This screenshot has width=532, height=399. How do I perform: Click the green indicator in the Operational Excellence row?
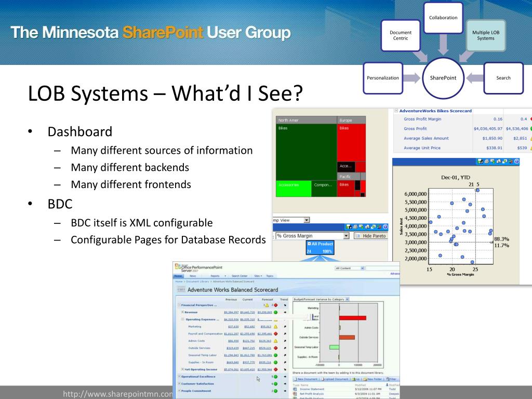(275, 377)
